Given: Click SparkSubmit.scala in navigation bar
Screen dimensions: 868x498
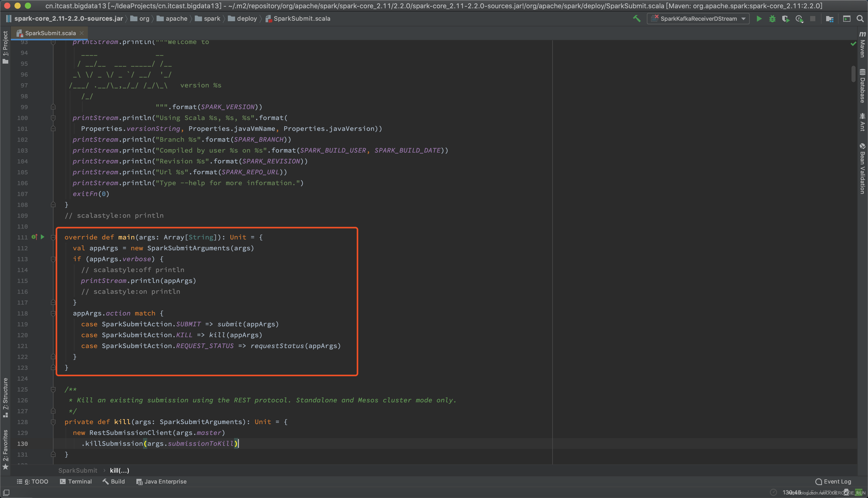Looking at the screenshot, I should click(x=298, y=18).
